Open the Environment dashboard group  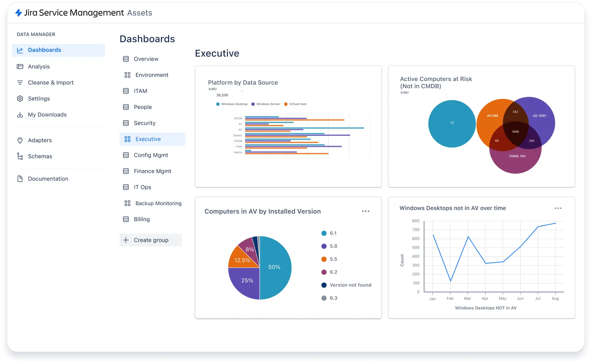point(152,75)
